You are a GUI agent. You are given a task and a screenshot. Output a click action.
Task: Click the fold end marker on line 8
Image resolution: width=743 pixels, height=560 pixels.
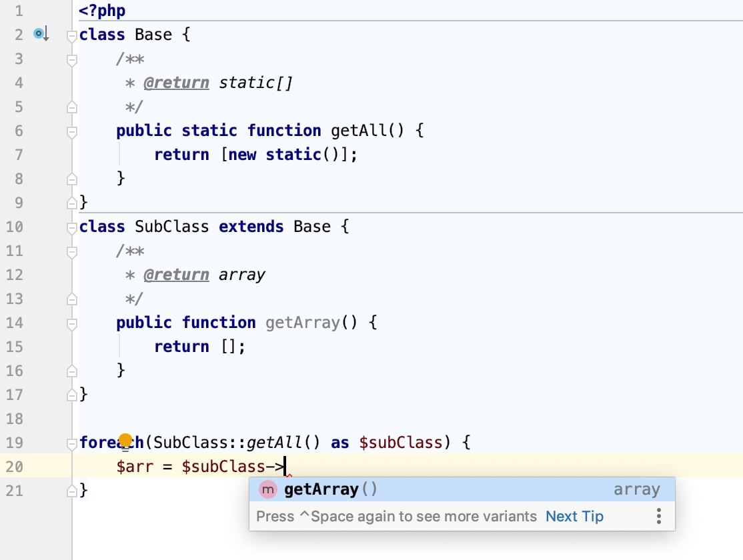[x=71, y=179]
